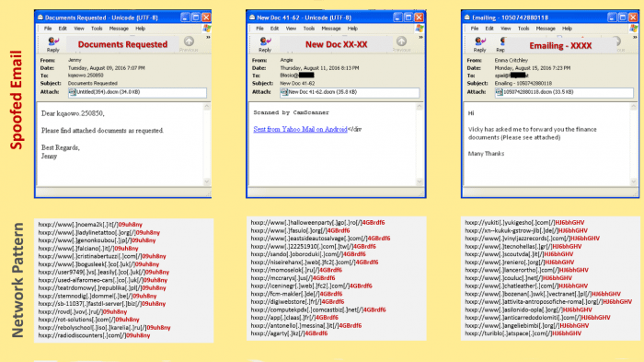Image resolution: width=644 pixels, height=362 pixels.
Task: Open Message menu in New Doc 41-62 window
Action: [331, 29]
